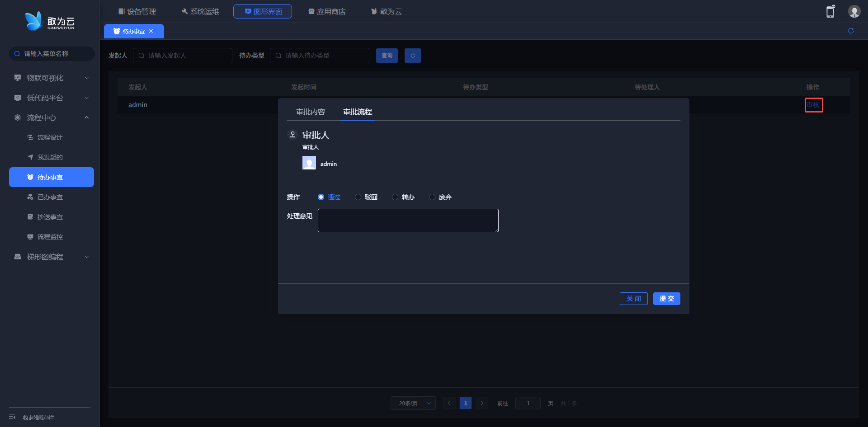This screenshot has height=427, width=868.
Task: Click the 物联可视化 sidebar icon
Action: pyautogui.click(x=18, y=78)
